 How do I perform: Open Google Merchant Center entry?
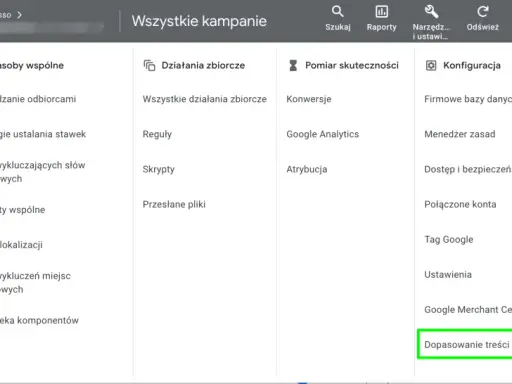468,310
